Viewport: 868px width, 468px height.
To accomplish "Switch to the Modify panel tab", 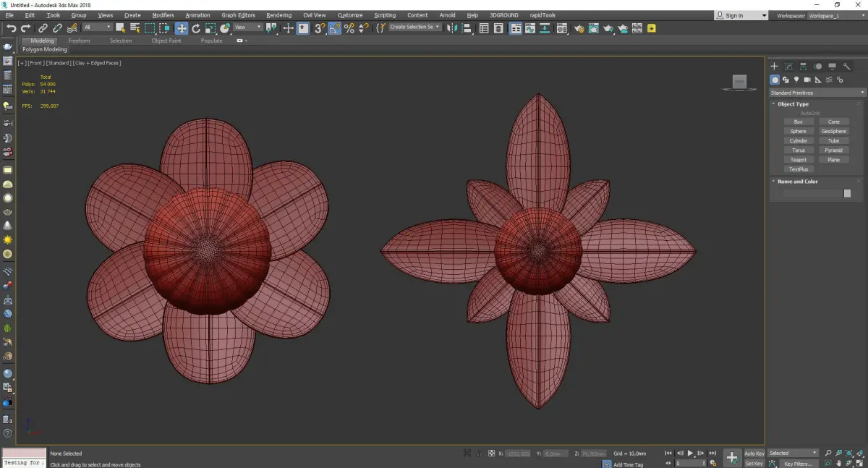I will point(788,67).
